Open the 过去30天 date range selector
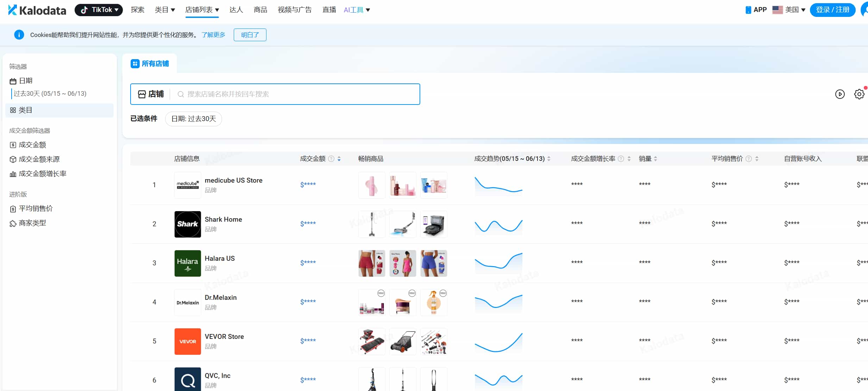Image resolution: width=868 pixels, height=391 pixels. (x=50, y=94)
